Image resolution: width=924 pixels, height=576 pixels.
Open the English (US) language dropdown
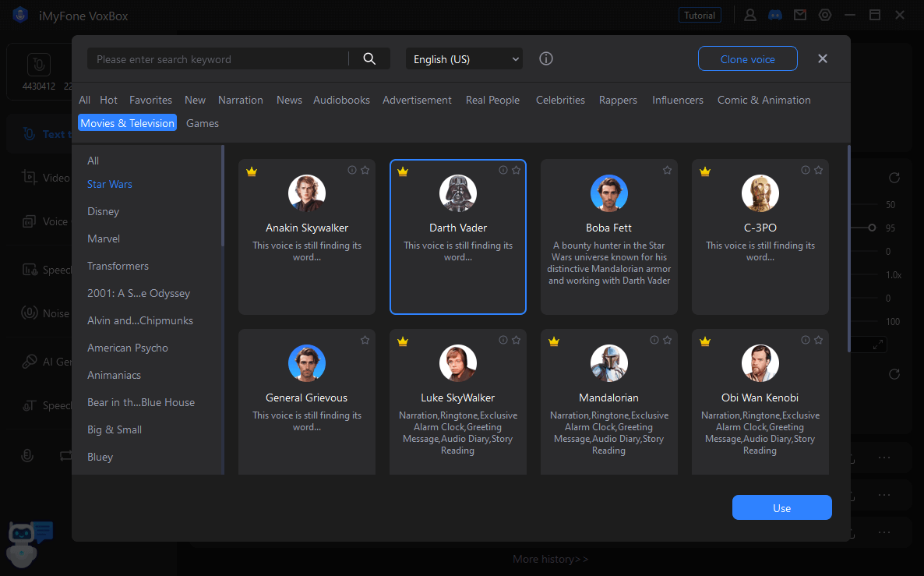pyautogui.click(x=464, y=59)
